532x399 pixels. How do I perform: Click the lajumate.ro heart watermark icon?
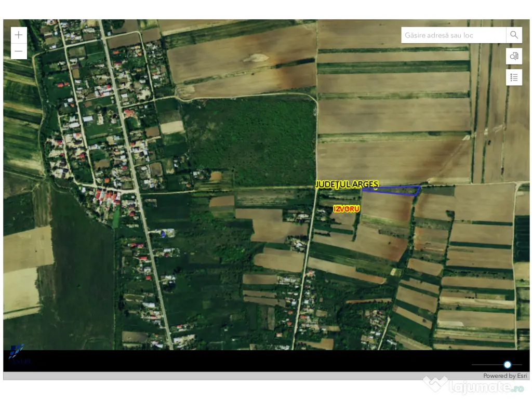click(x=435, y=384)
